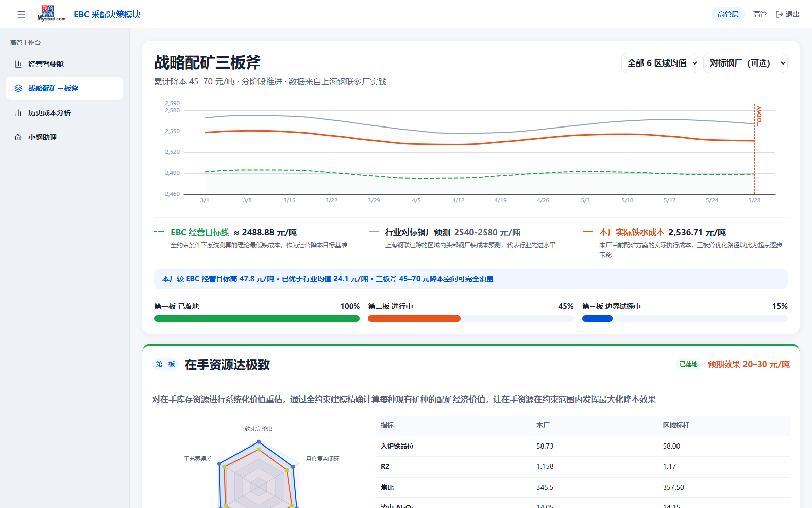
Task: Click the 预期效果 20–30 元/吨 text
Action: (x=749, y=364)
